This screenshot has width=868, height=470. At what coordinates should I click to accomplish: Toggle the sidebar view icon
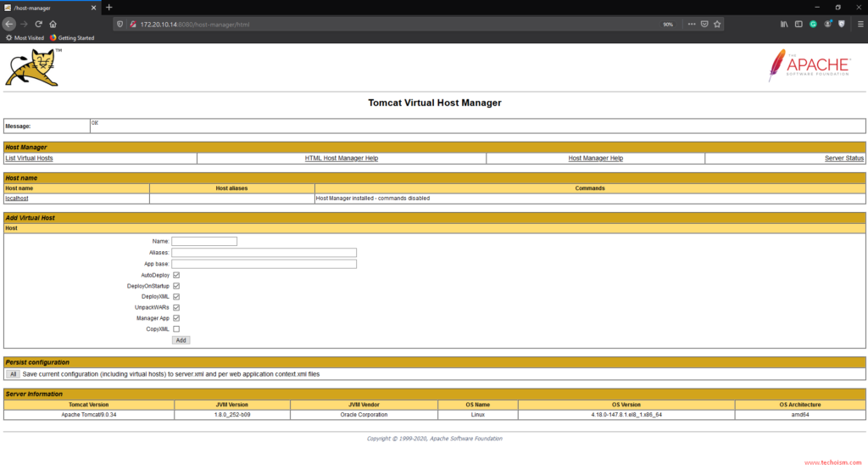coord(798,25)
